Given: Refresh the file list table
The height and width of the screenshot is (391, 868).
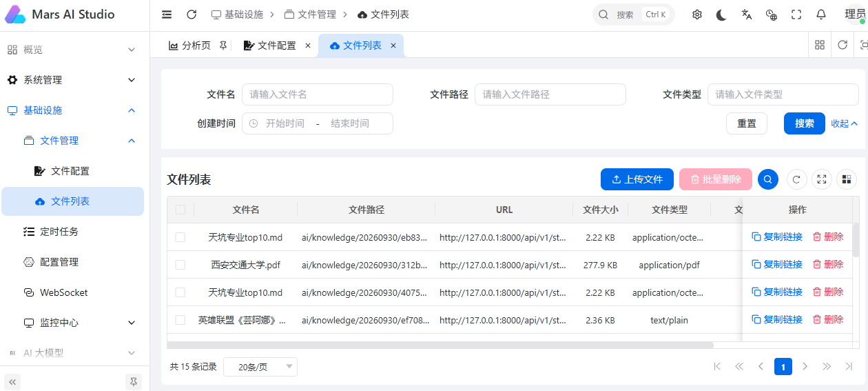Looking at the screenshot, I should point(796,179).
